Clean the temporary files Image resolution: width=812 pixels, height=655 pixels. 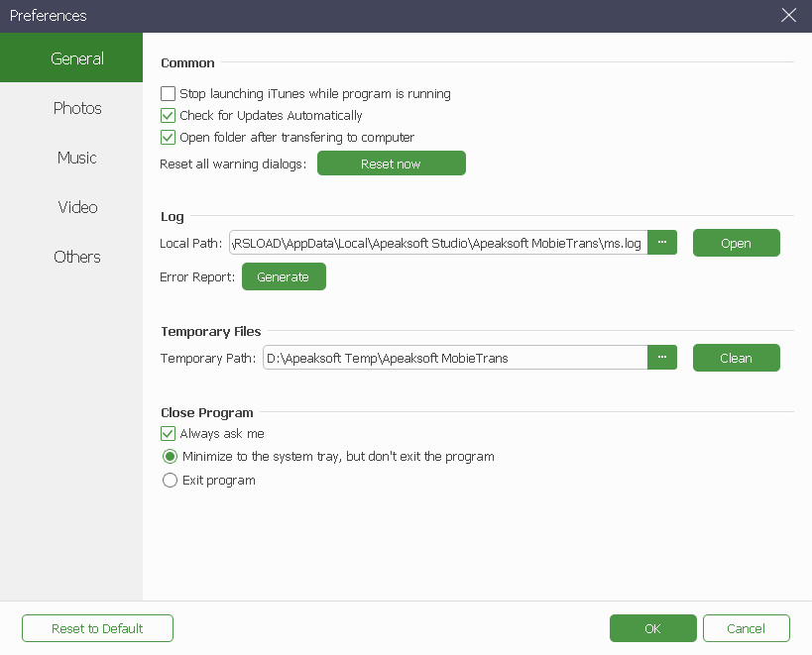pyautogui.click(x=736, y=358)
